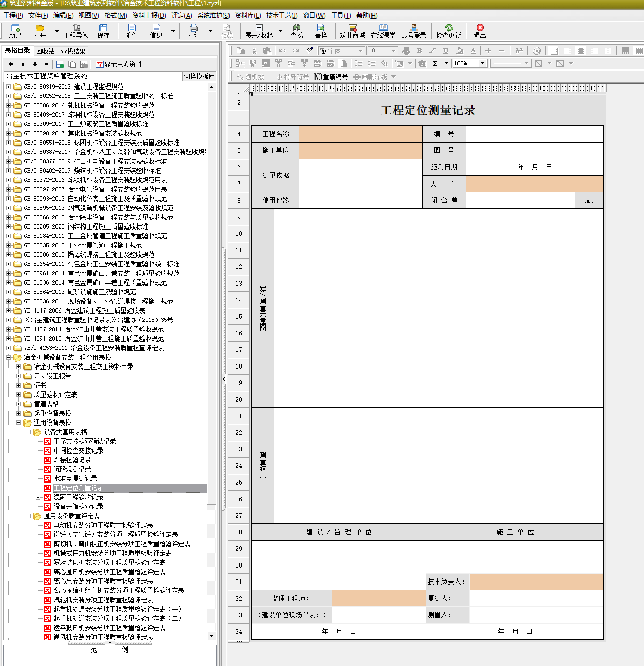Click the 特殊符号 special symbol button
This screenshot has width=644, height=666.
pos(292,77)
